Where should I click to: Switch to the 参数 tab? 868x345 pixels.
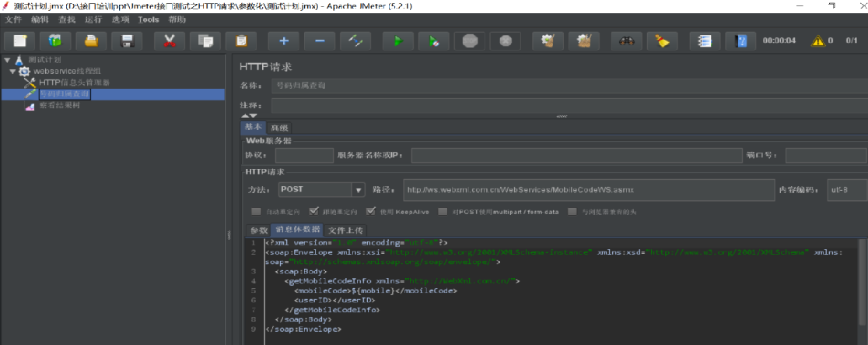click(259, 231)
